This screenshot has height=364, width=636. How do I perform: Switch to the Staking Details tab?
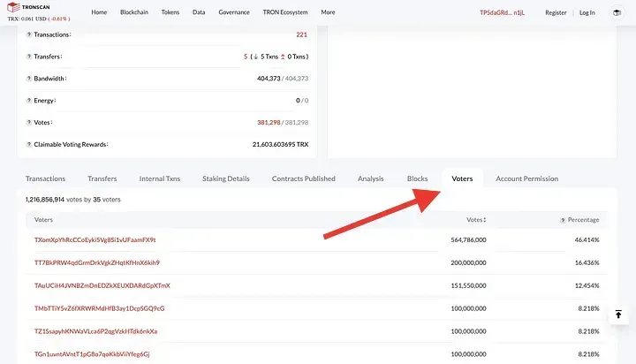(226, 178)
